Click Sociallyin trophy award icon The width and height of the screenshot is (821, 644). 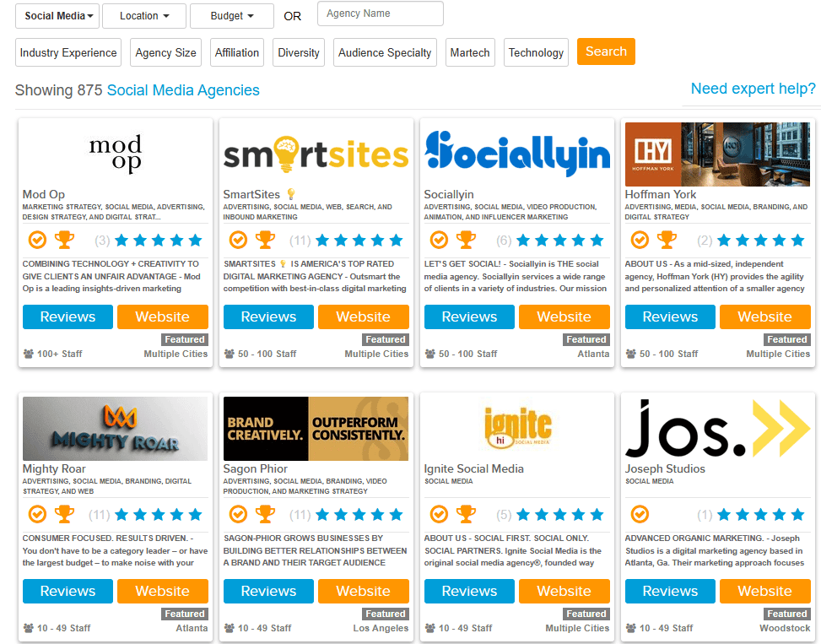pos(466,240)
